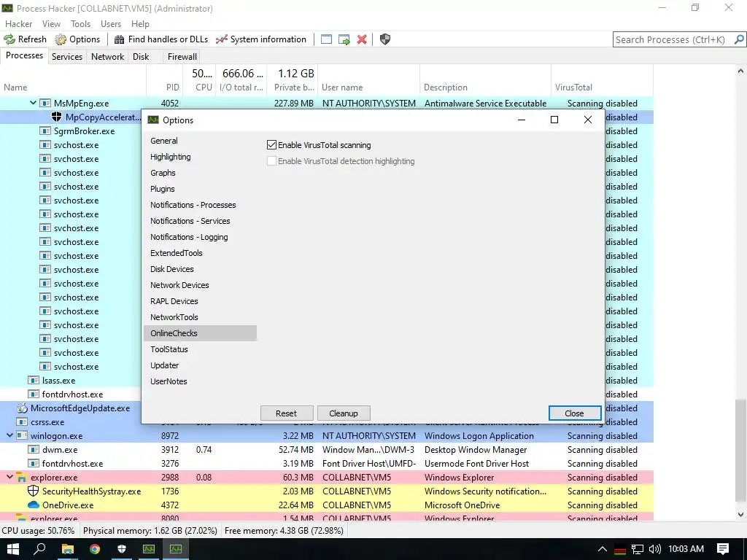This screenshot has height=560, width=747.
Task: Sort by the PID column header
Action: coord(164,79)
